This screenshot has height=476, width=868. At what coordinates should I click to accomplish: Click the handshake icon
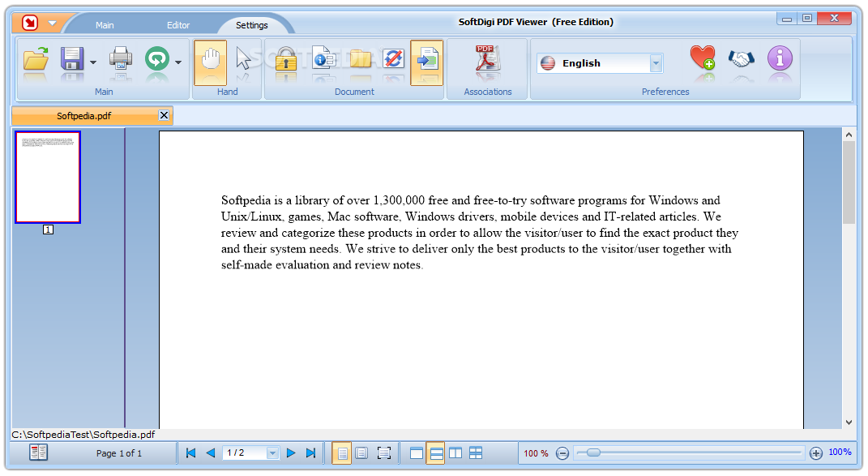tap(742, 58)
